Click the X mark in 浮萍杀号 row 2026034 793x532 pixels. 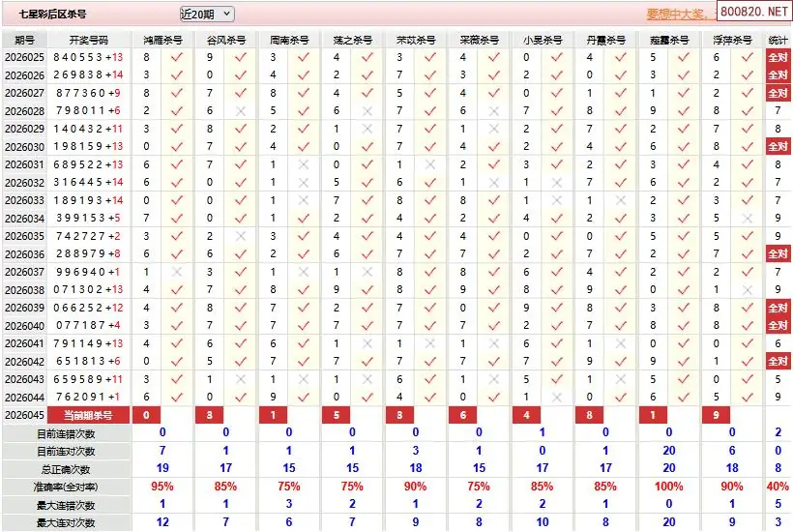coord(747,219)
